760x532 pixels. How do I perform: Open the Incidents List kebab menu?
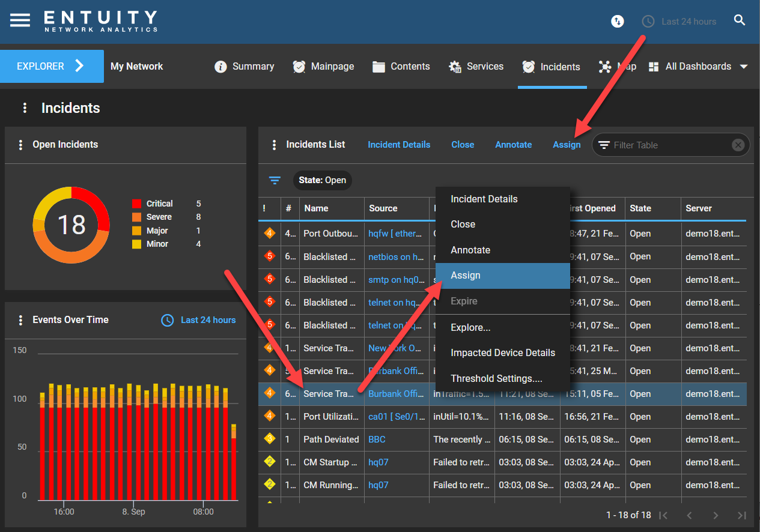tap(275, 145)
